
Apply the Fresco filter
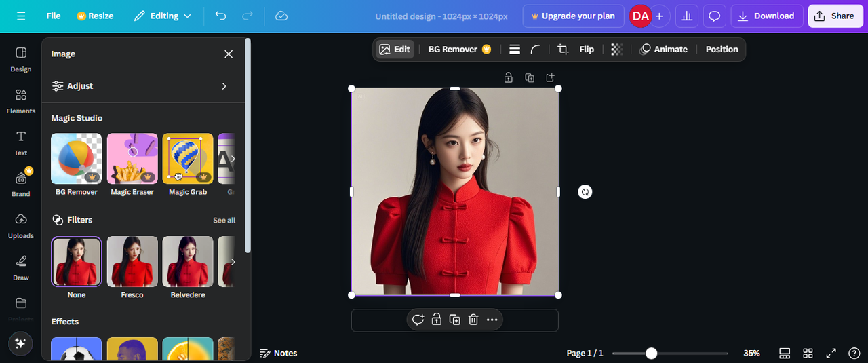pos(132,262)
